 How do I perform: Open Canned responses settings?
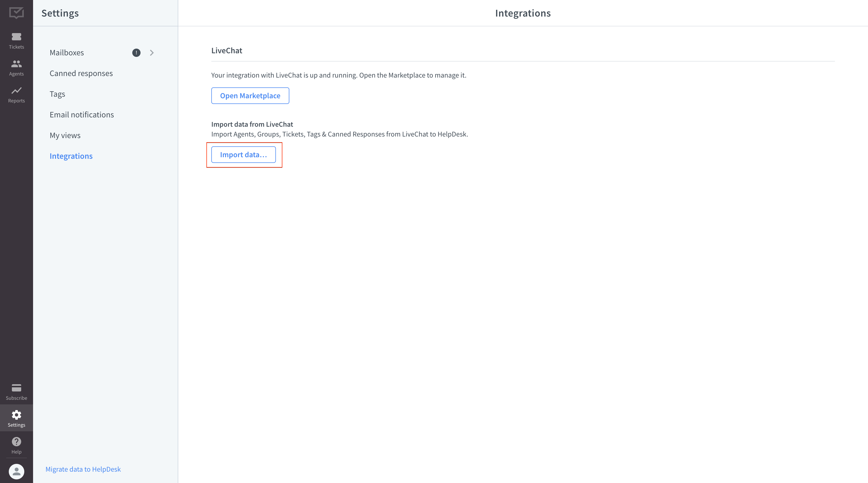click(81, 73)
